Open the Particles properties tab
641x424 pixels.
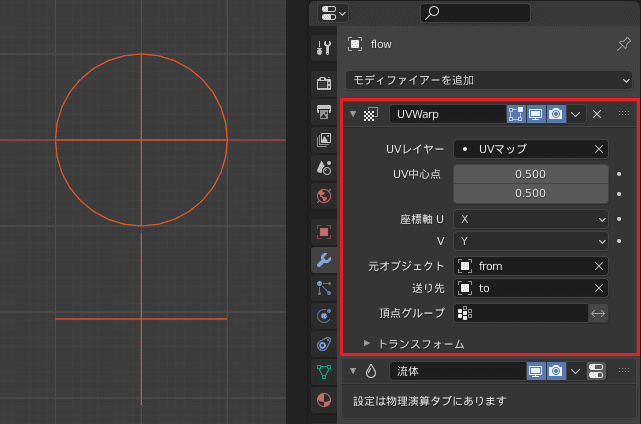click(x=324, y=288)
